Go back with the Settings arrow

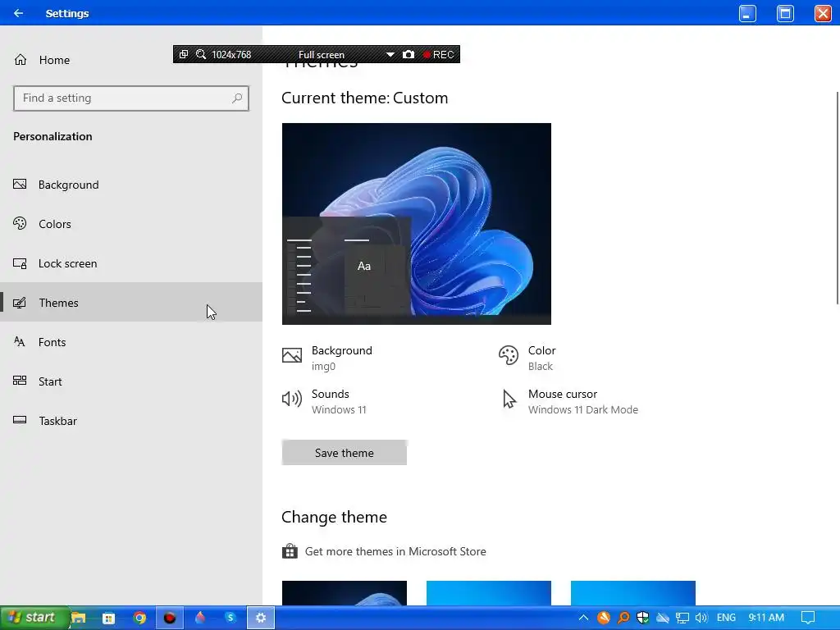point(18,13)
